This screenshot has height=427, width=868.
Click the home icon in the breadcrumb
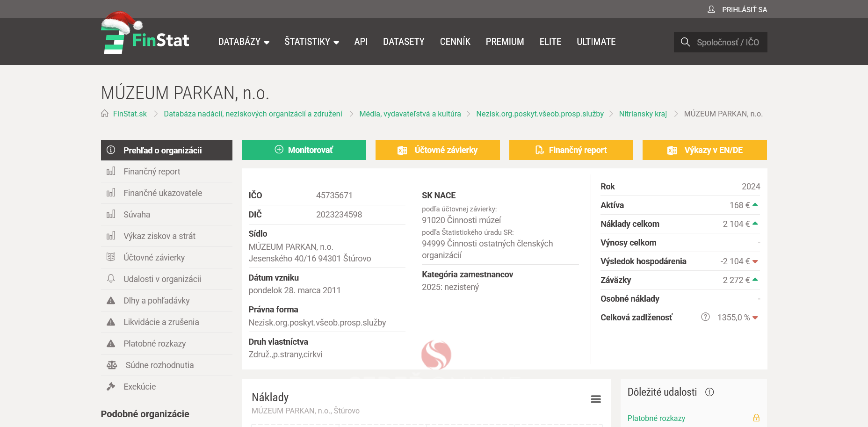coord(105,114)
